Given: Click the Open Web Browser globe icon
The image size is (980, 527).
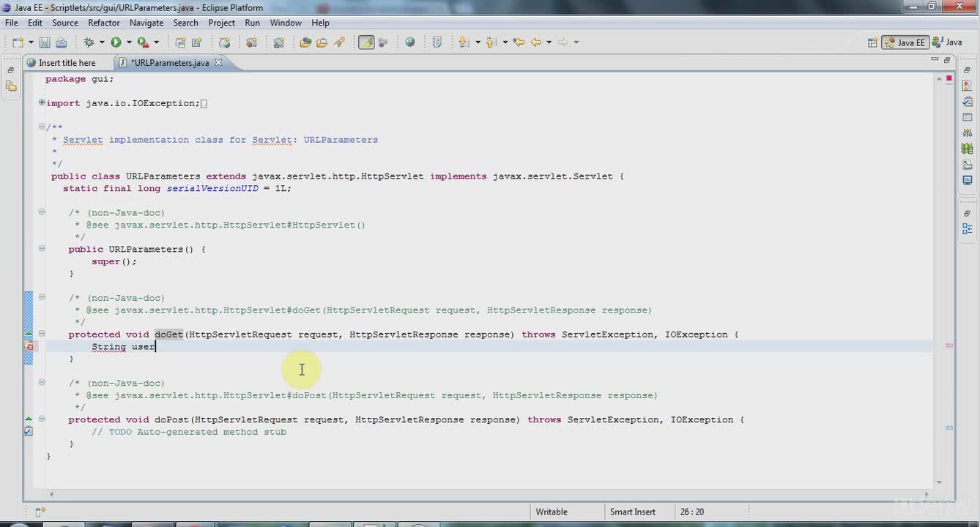Looking at the screenshot, I should pyautogui.click(x=410, y=42).
